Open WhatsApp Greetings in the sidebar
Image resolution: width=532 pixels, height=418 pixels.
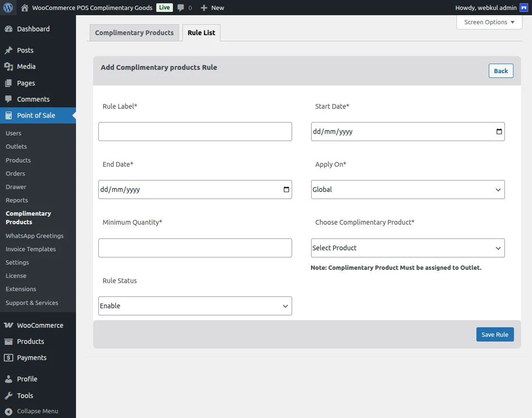[x=35, y=236]
